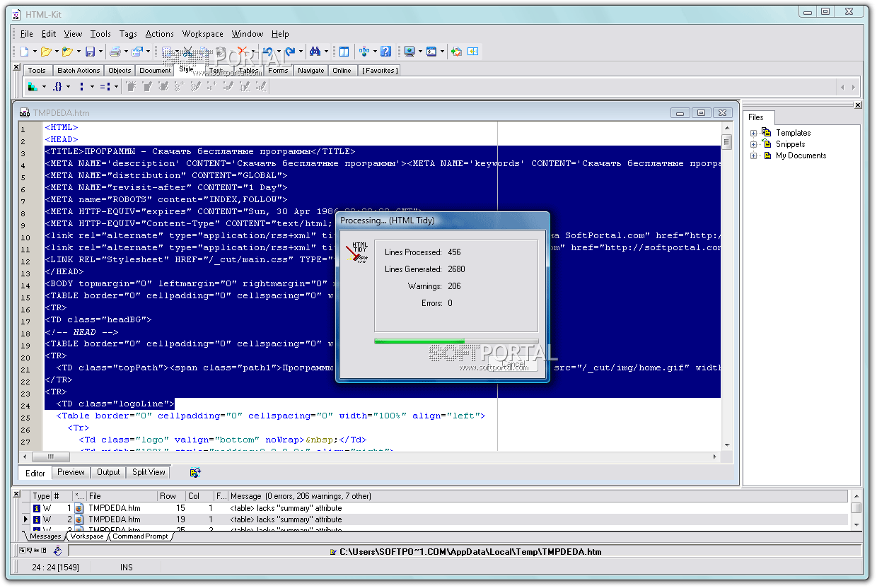The height and width of the screenshot is (588, 877).
Task: Click the monitor preview icon
Action: (x=410, y=52)
